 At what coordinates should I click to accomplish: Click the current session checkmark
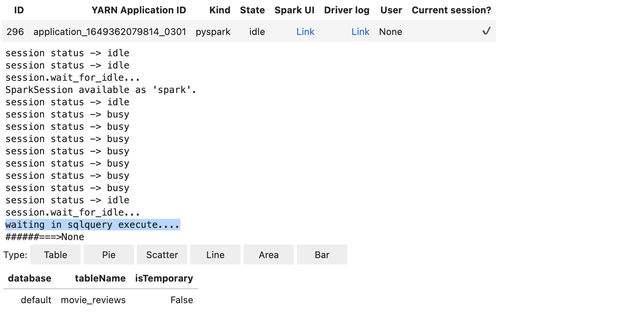point(486,31)
